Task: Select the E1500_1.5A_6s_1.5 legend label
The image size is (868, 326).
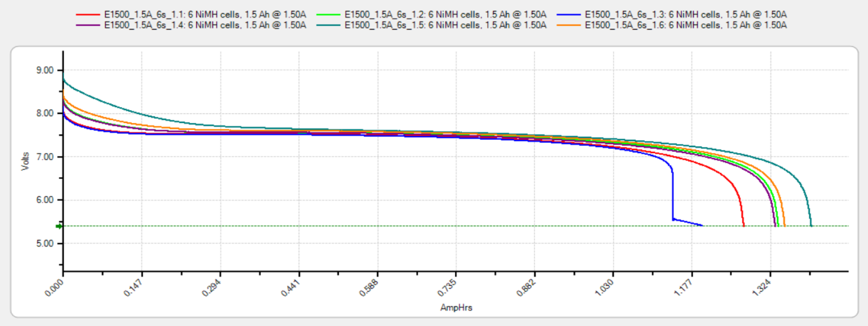Action: pos(445,25)
